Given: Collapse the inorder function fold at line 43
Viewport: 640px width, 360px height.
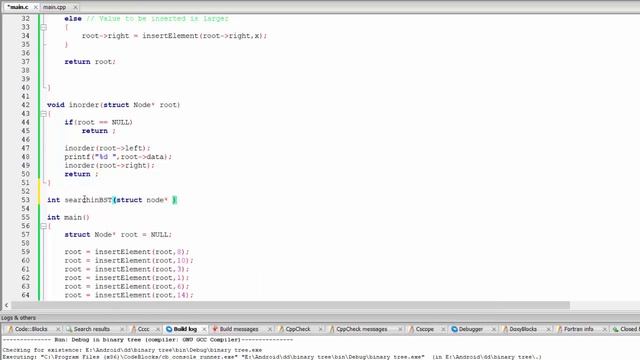Looking at the screenshot, I should point(43,114).
